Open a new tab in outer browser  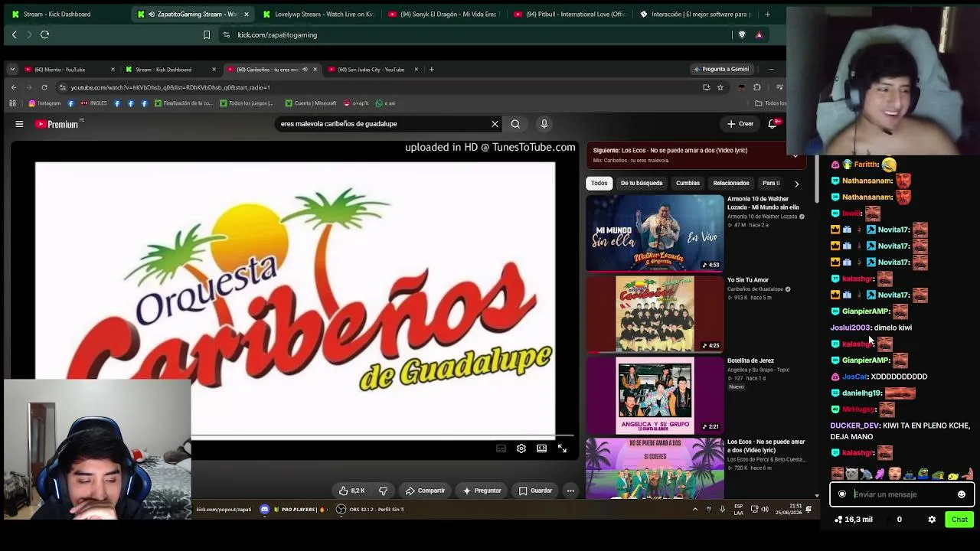(x=767, y=14)
